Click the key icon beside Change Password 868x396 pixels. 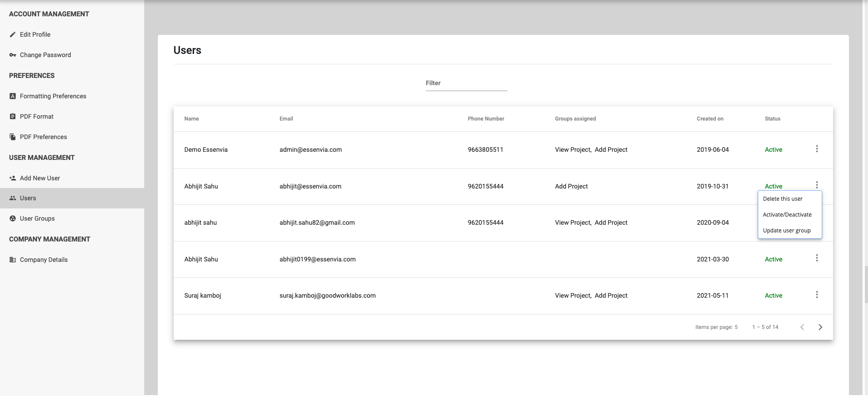[x=13, y=55]
